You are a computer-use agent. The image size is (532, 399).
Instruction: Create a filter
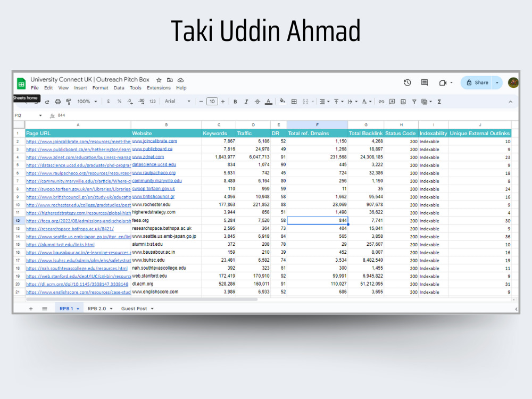tap(414, 102)
